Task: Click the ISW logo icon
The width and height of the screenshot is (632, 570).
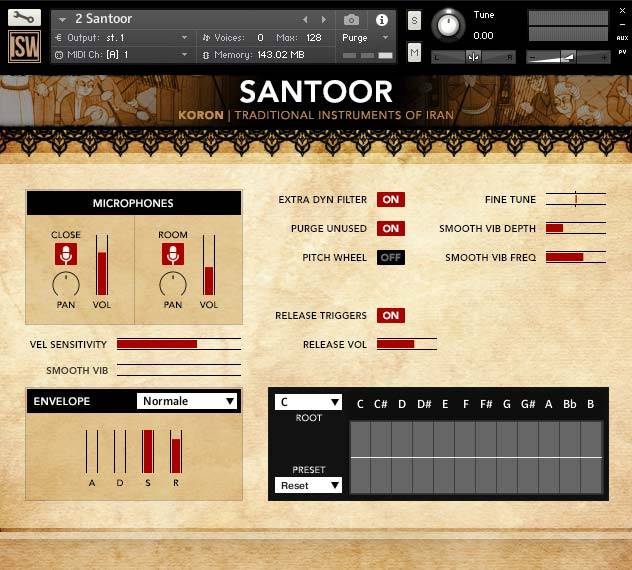Action: (x=24, y=47)
